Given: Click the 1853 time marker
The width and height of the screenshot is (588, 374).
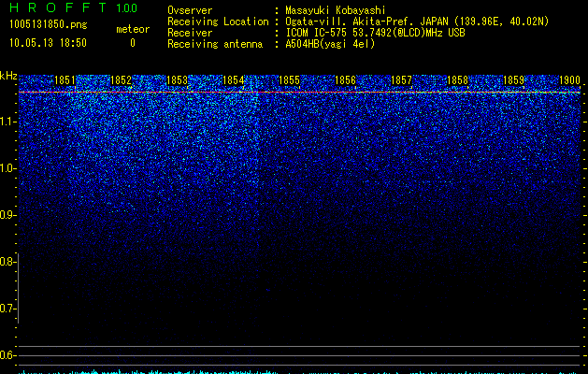Looking at the screenshot, I should 177,80.
